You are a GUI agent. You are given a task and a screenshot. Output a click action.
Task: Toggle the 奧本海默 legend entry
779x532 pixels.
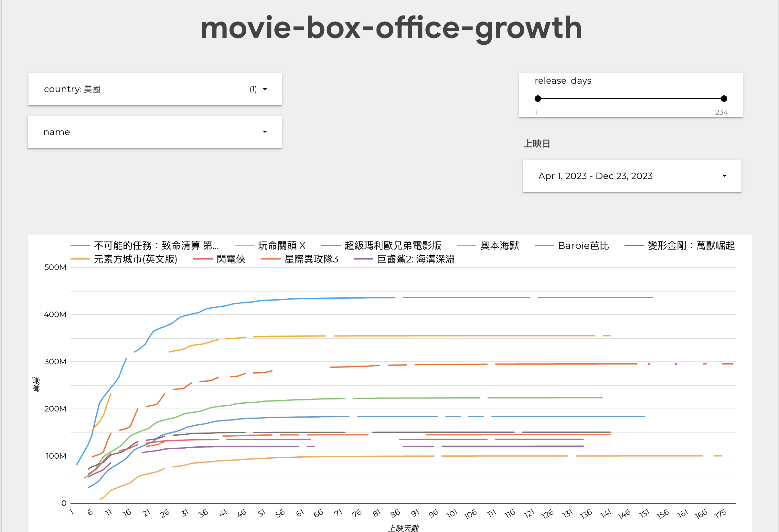[x=499, y=246]
